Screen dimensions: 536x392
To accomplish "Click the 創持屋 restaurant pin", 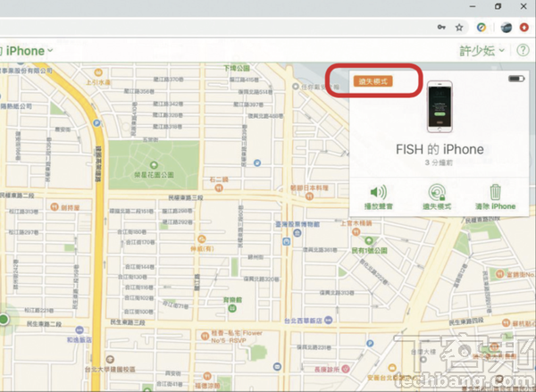I will coord(54,206).
